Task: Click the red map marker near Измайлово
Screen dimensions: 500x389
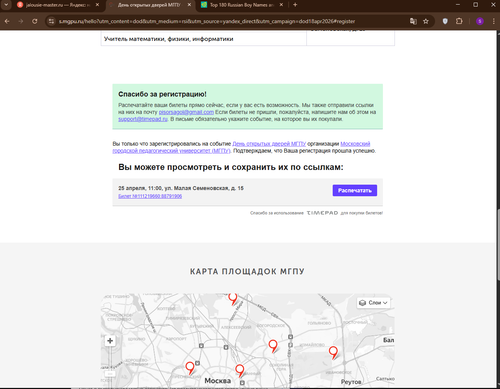Action: tap(273, 346)
